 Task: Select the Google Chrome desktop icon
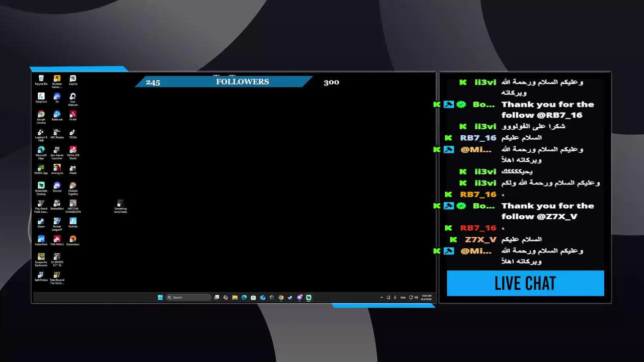click(41, 117)
